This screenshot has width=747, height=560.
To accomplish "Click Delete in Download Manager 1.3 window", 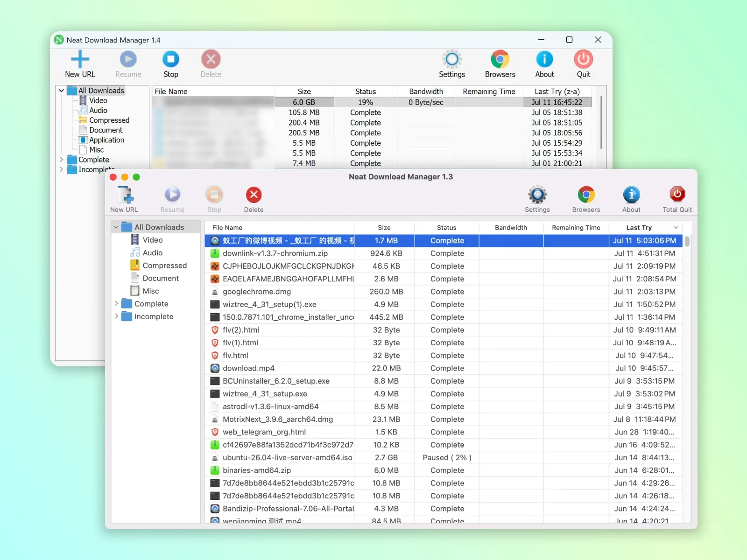I will 254,199.
